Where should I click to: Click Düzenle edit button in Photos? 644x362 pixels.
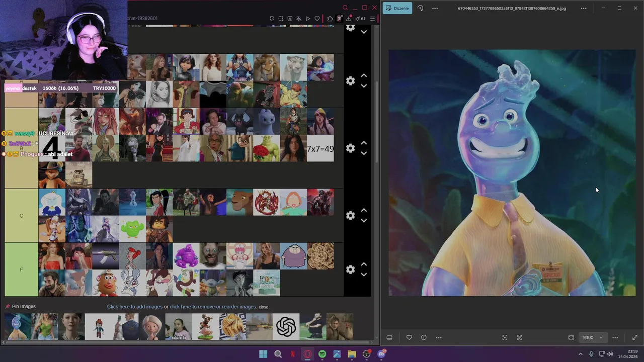397,8
